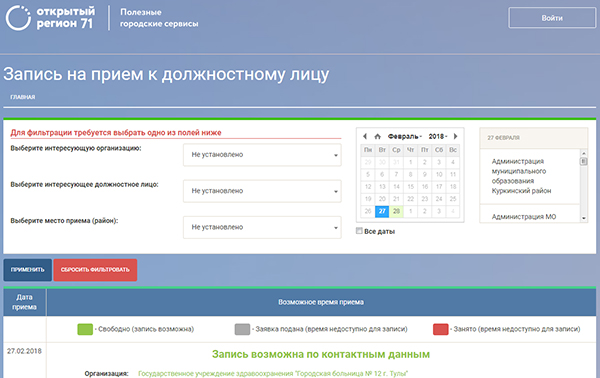Screen dimensions: 600x378
Task: Click Полезные городские сервисы header text
Action: pyautogui.click(x=159, y=18)
